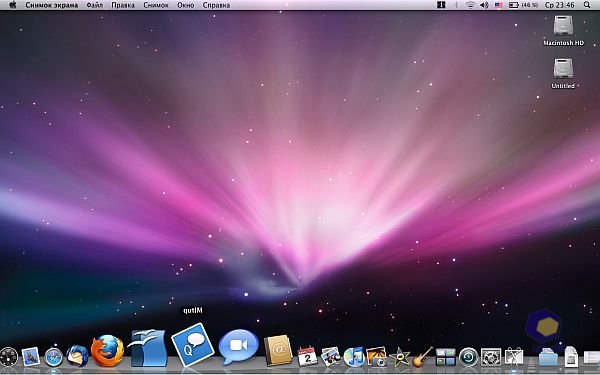Screen dimensions: 600x375
Task: Open the document stack beside the folder
Action: 571,357
